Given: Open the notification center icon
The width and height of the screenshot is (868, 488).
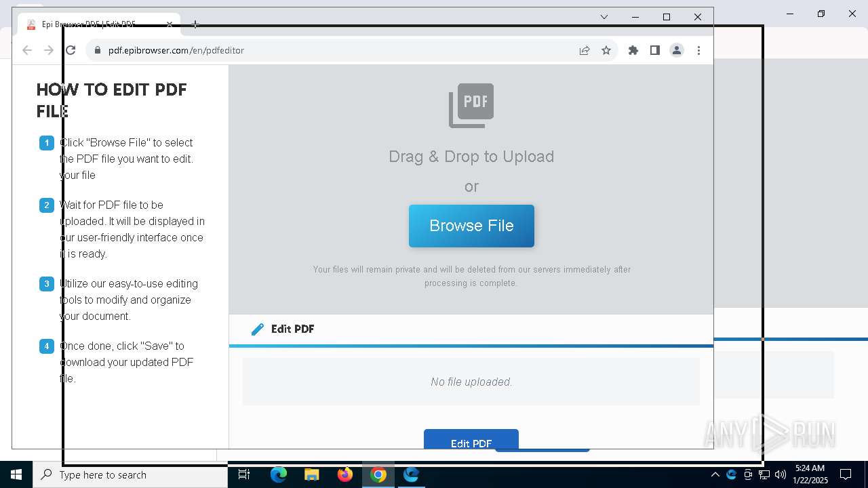Looking at the screenshot, I should (846, 474).
